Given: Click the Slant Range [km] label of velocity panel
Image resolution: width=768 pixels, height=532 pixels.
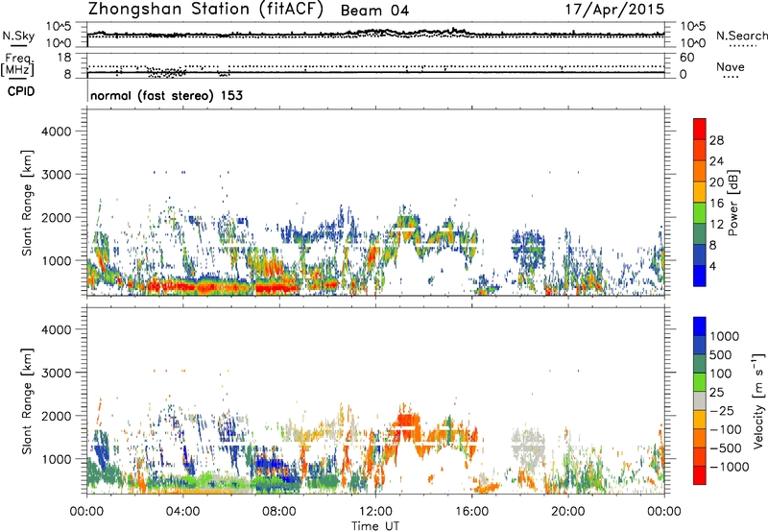Looking at the screenshot, I should [x=27, y=400].
